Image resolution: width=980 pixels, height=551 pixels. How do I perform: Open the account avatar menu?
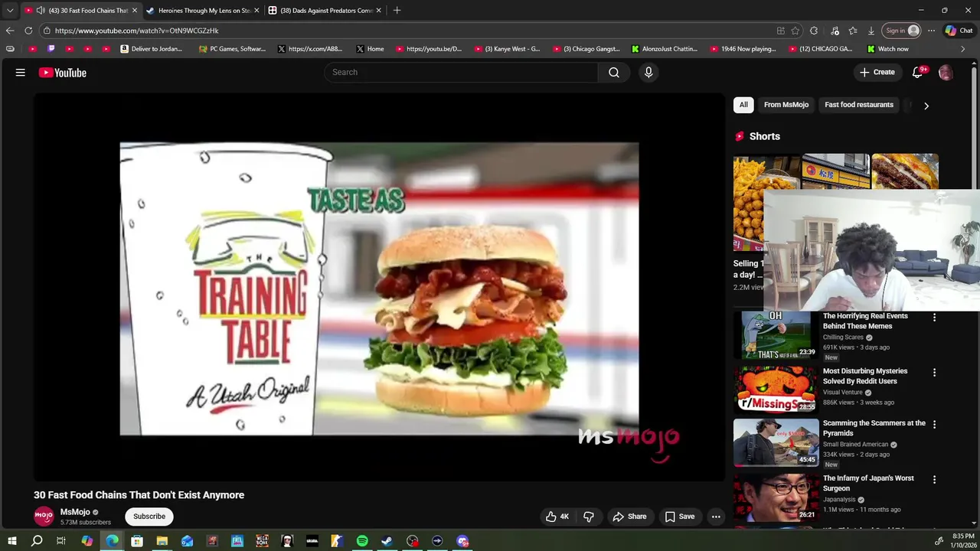point(946,73)
